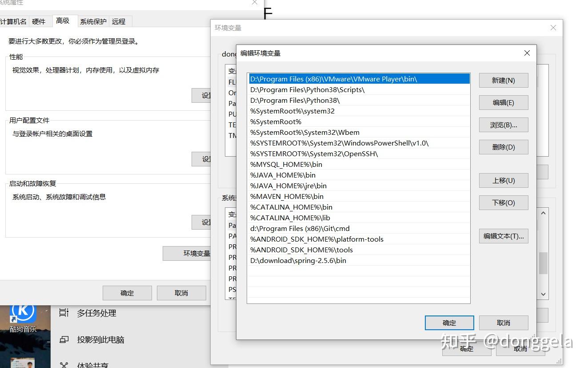Open folder browser with 浏览 button
Image resolution: width=588 pixels, height=368 pixels.
pos(503,125)
